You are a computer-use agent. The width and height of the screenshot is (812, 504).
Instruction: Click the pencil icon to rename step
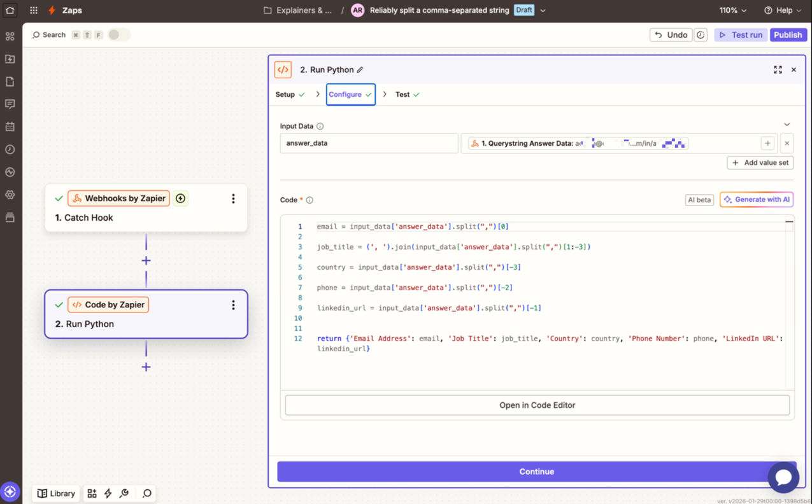coord(360,70)
